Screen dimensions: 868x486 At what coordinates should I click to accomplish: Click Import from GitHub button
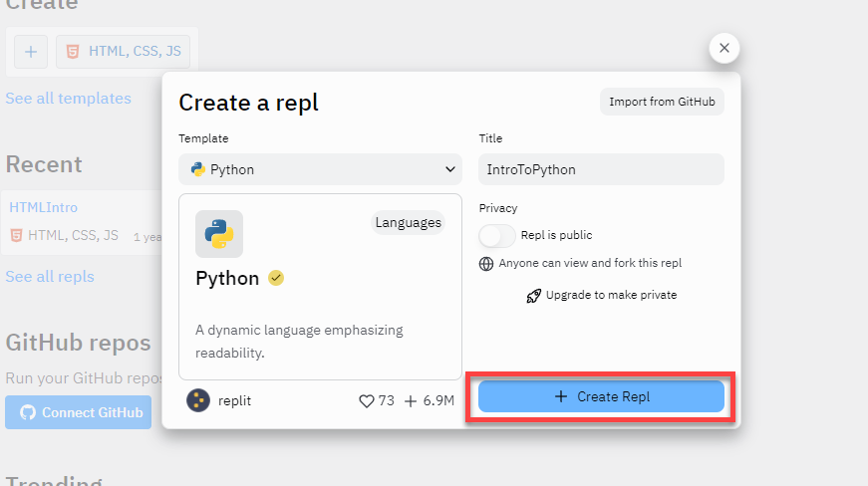coord(662,102)
